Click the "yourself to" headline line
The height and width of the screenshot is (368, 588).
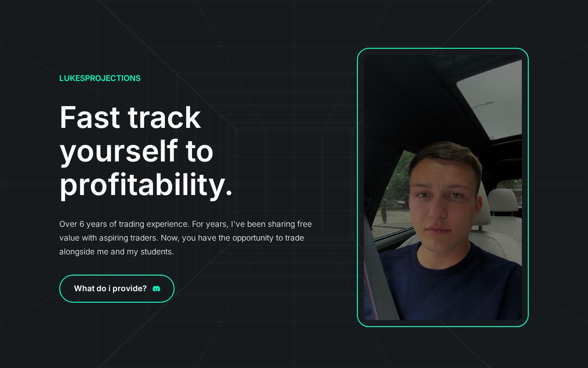tap(136, 151)
